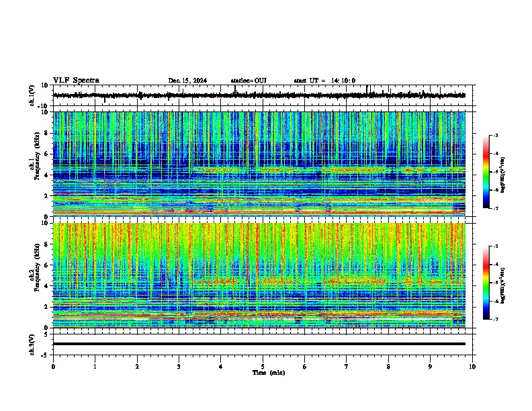Click the time axis tick label 7

347,367
